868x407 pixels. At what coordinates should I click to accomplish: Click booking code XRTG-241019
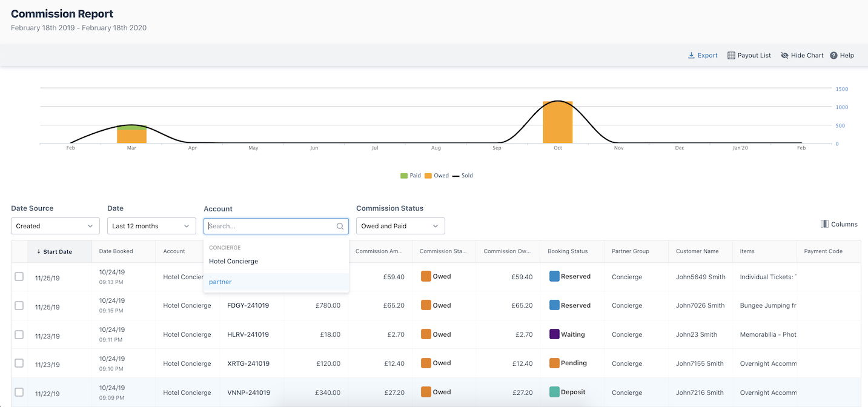click(x=248, y=364)
